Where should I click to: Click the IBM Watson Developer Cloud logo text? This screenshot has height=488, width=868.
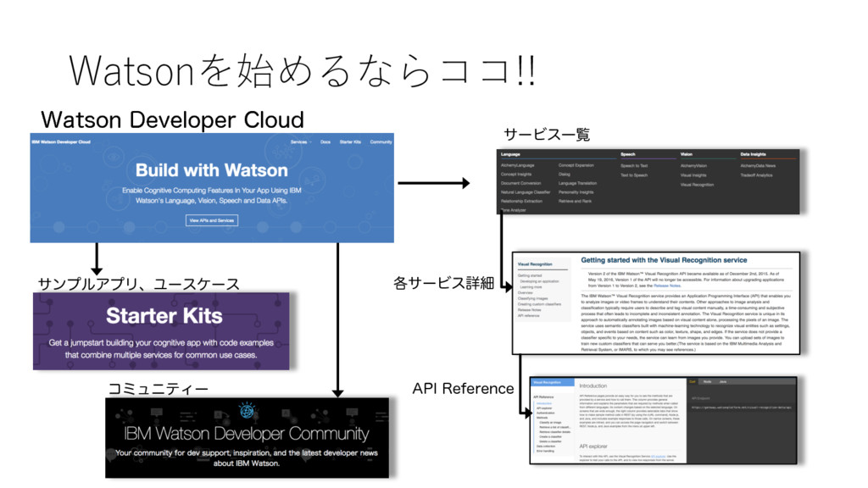click(x=61, y=142)
